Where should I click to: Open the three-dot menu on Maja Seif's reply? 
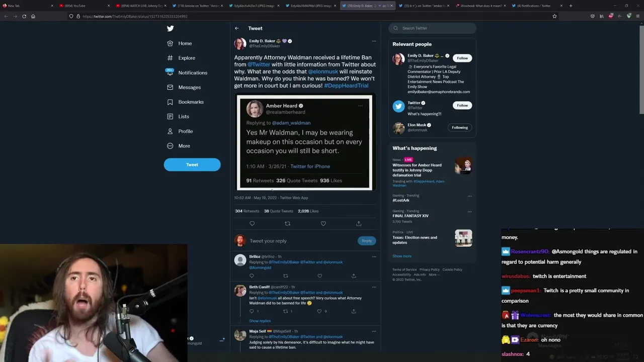click(x=374, y=331)
